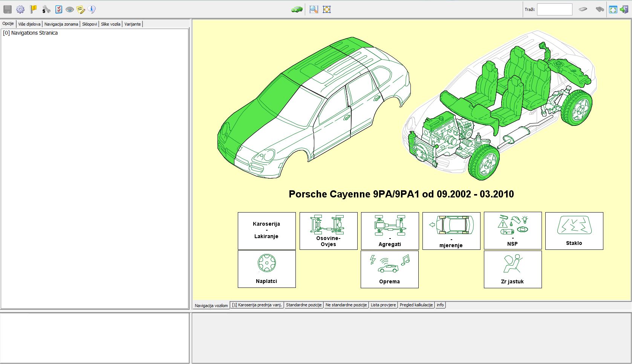The width and height of the screenshot is (632, 364).
Task: Click the floppy disk save icon
Action: [8, 9]
